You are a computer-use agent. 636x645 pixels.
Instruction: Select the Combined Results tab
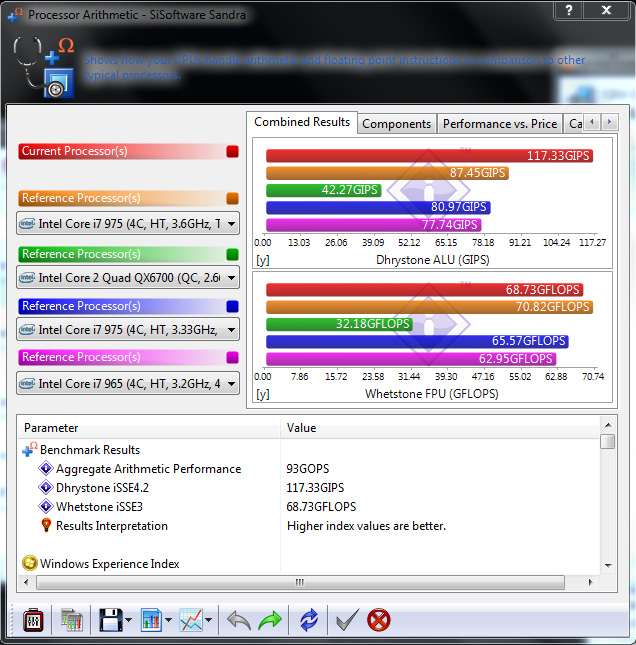coord(302,122)
